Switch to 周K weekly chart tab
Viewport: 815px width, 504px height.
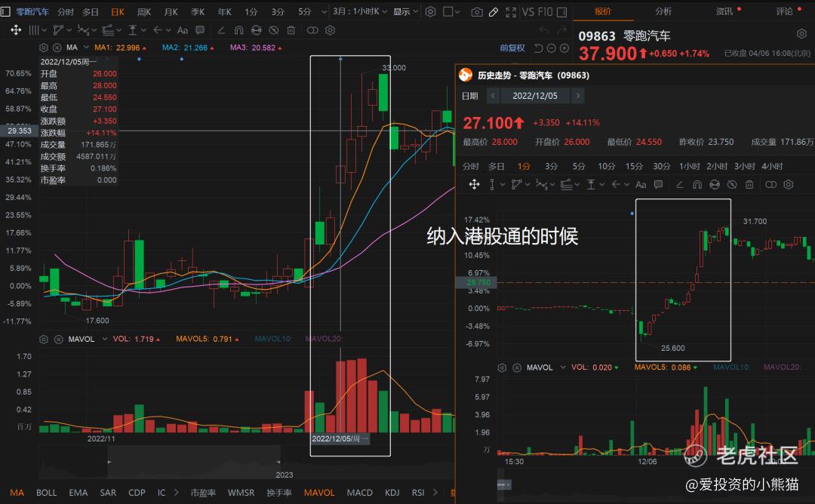coord(144,11)
